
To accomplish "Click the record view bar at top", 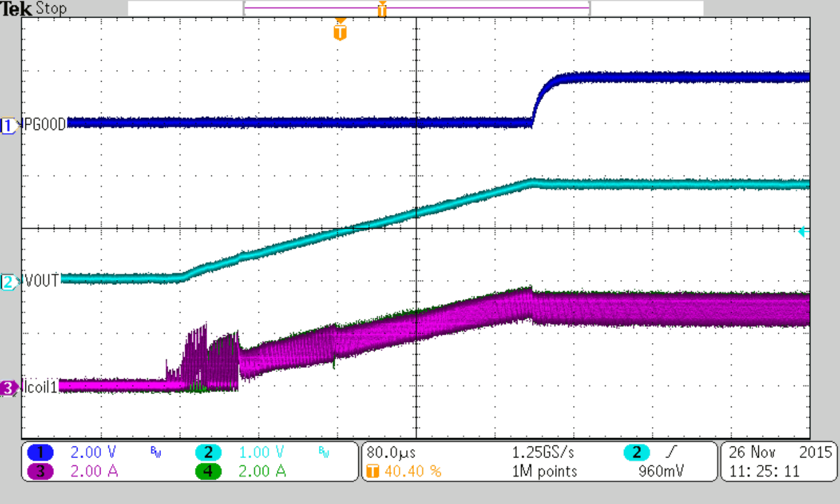I will tap(416, 8).
